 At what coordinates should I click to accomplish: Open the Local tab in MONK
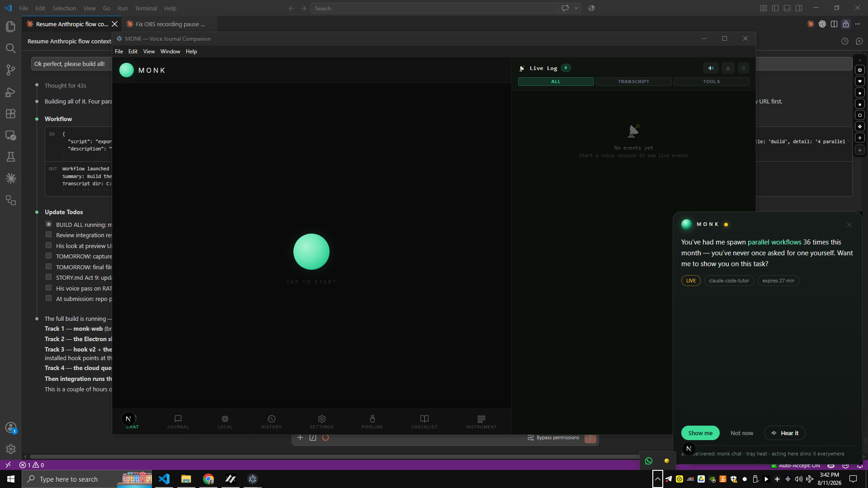[x=225, y=422]
